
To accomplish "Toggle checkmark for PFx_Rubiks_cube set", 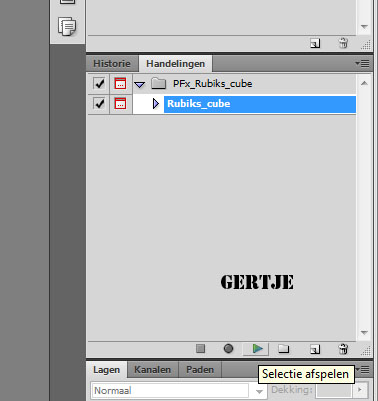I will point(99,83).
